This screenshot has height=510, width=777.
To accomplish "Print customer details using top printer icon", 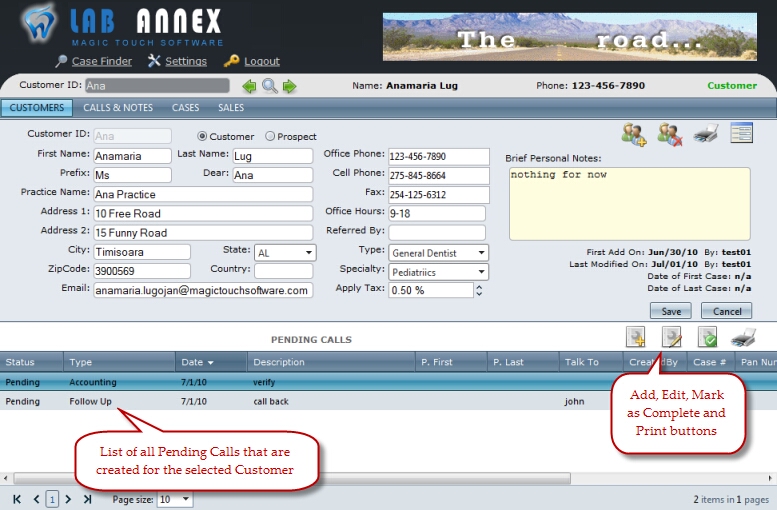I will [x=706, y=134].
